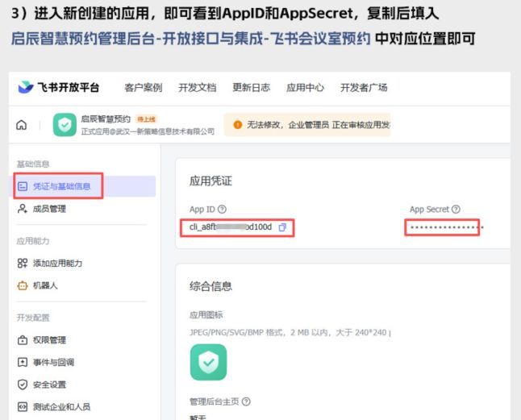This screenshot has width=521, height=420.
Task: Click the large green shield application icon
Action: [x=208, y=362]
